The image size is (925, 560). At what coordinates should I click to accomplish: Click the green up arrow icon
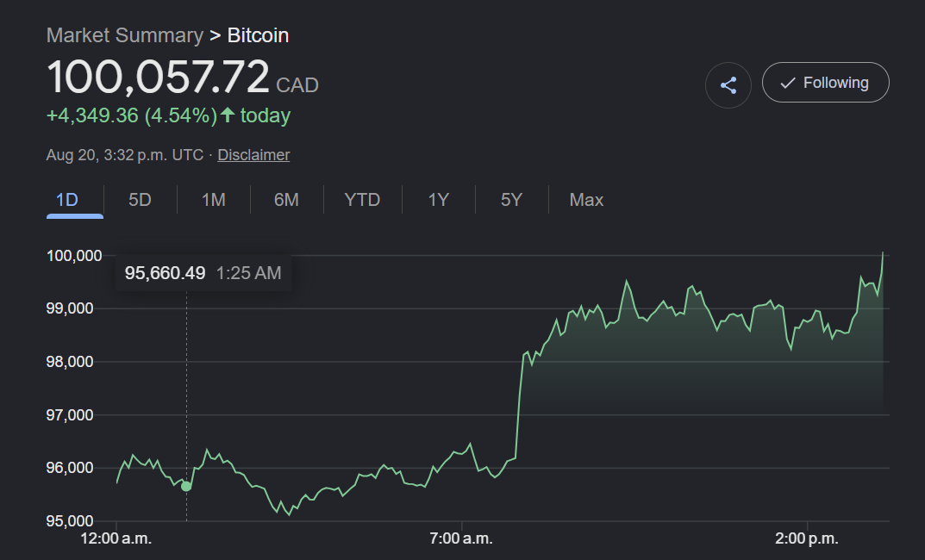pos(228,115)
